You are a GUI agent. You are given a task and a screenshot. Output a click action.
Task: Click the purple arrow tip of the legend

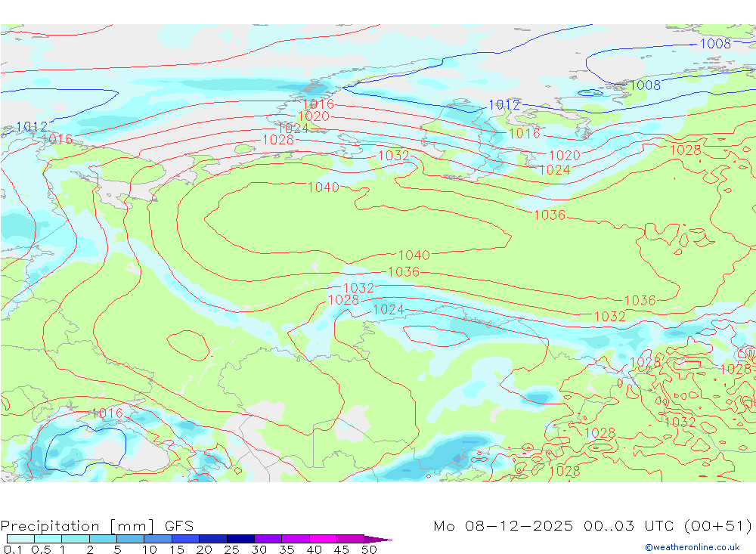[379, 539]
